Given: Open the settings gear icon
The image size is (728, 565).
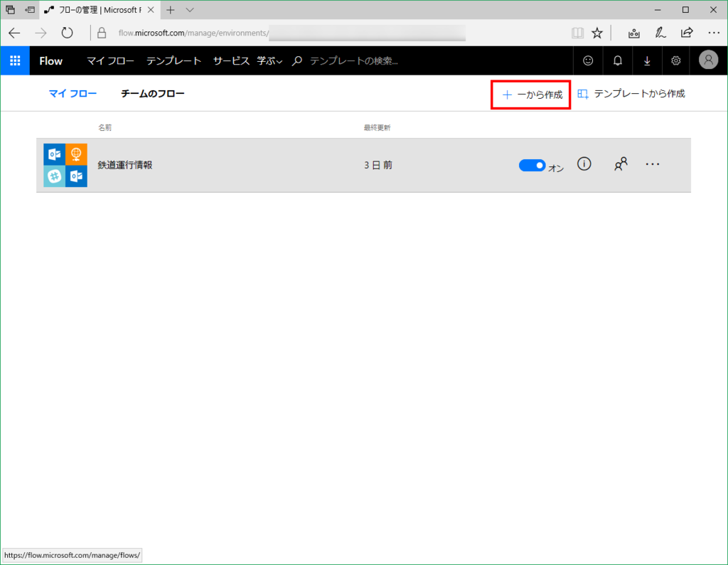Looking at the screenshot, I should [676, 60].
